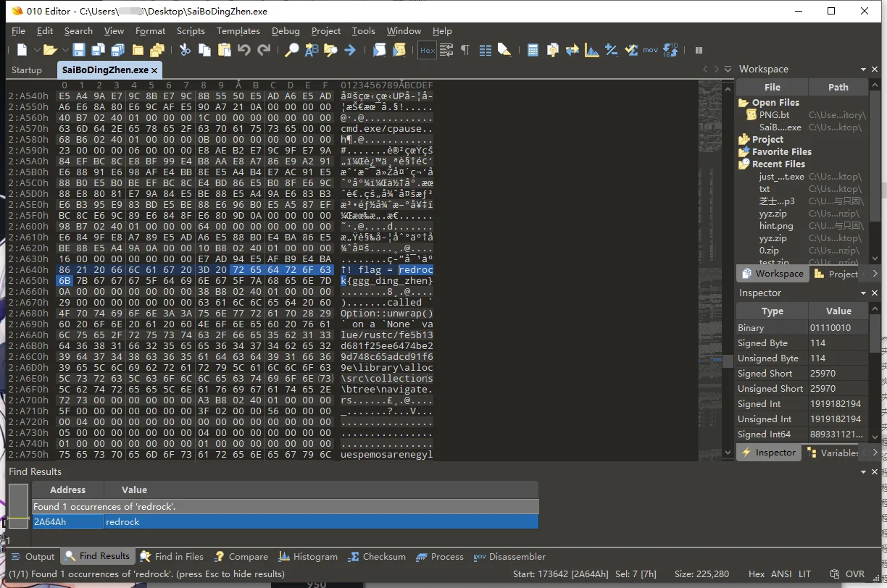
Task: Click the base converter 10/16 icon
Action: 670,50
